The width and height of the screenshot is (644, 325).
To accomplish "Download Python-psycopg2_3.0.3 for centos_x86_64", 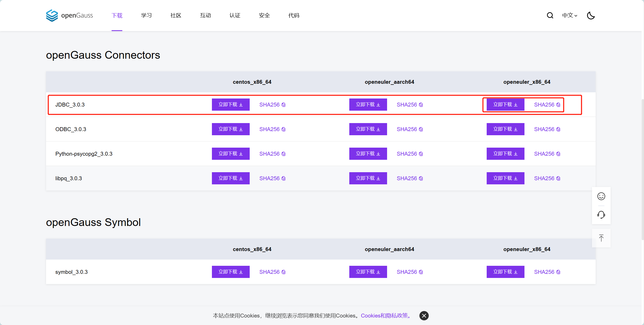I will coord(231,154).
